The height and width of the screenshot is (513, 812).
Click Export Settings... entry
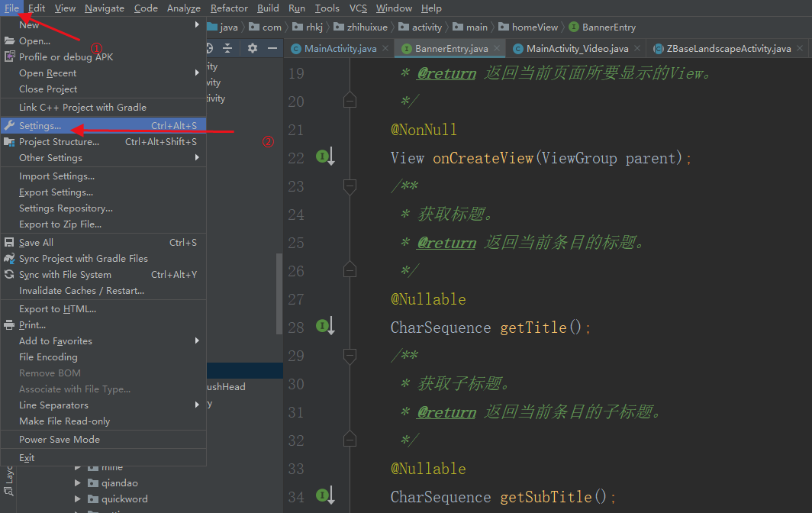104,192
